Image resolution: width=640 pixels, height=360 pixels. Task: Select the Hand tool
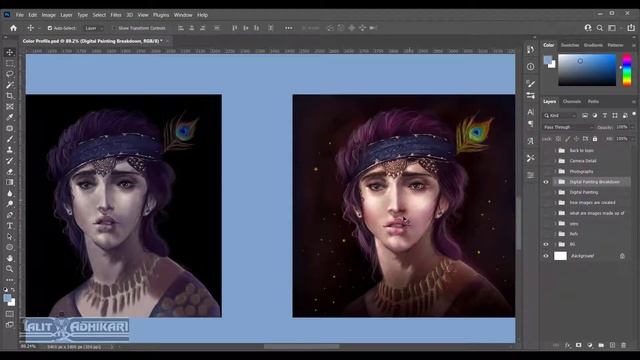pyautogui.click(x=10, y=258)
